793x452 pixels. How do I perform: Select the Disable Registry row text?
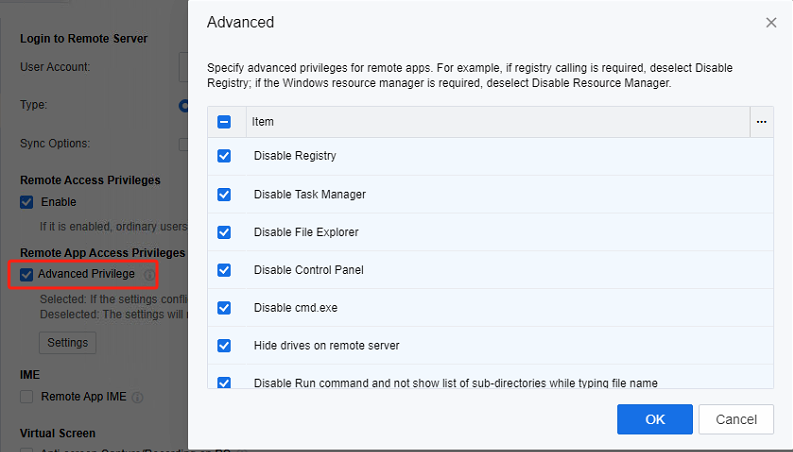pos(295,156)
